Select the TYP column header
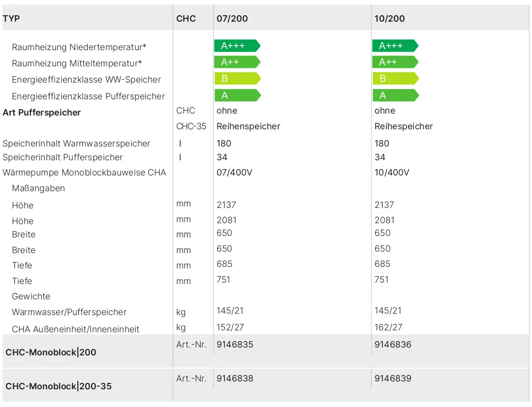 (x=11, y=18)
